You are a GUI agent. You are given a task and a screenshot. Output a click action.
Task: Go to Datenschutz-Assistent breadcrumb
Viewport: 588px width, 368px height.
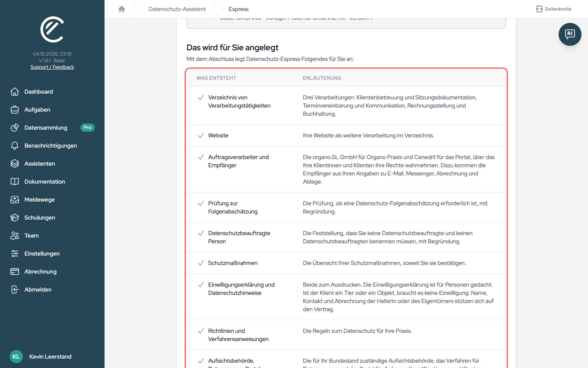point(177,9)
